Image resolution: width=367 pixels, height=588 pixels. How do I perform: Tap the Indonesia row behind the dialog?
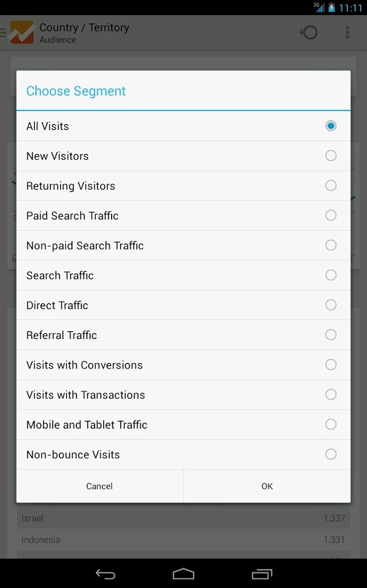pyautogui.click(x=183, y=540)
